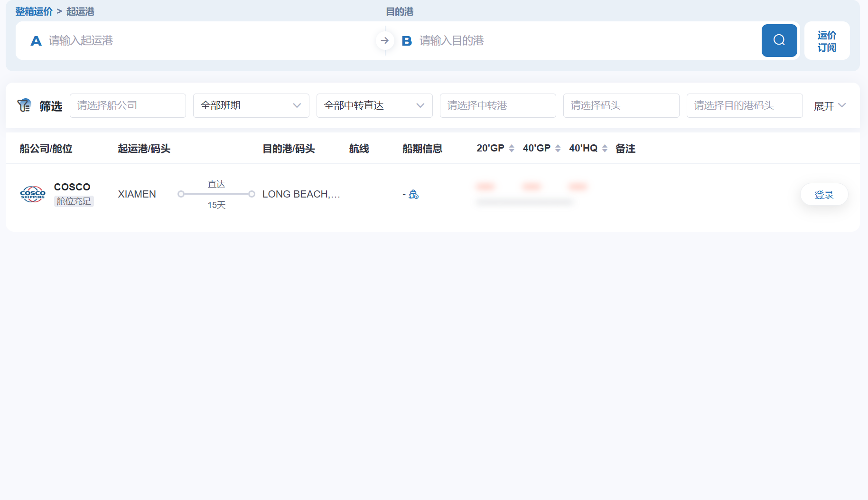Click the blue magnifier search button
The image size is (868, 500).
click(779, 40)
